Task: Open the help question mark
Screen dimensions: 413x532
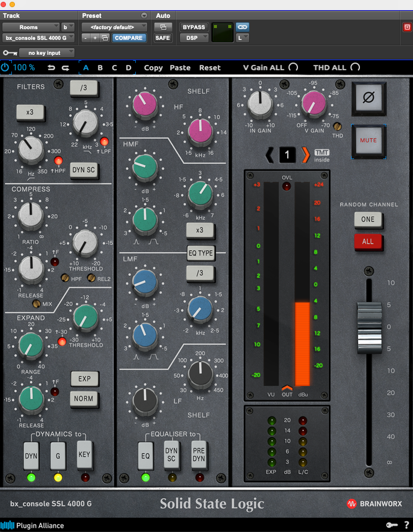Action: click(x=406, y=525)
